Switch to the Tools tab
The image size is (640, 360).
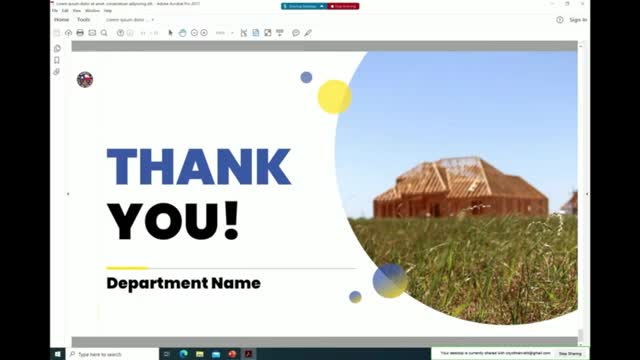coord(83,20)
